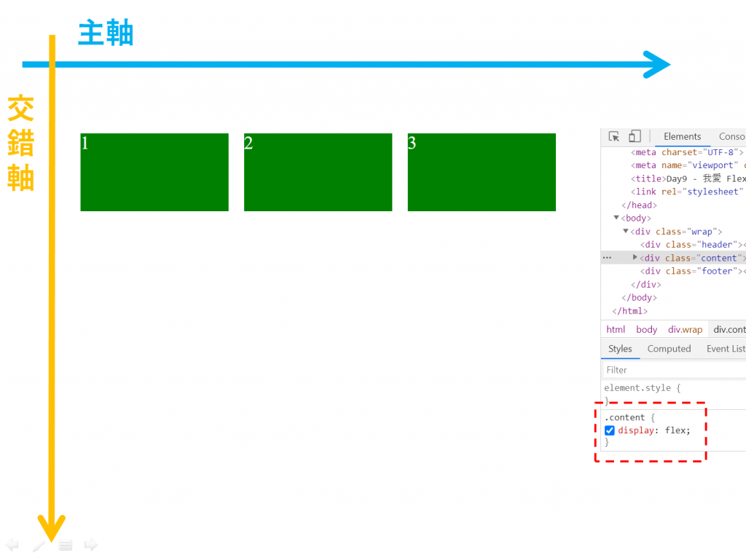Select the meta charset UTF-8 node
Viewport: 746px width, 560px height.
coord(687,152)
